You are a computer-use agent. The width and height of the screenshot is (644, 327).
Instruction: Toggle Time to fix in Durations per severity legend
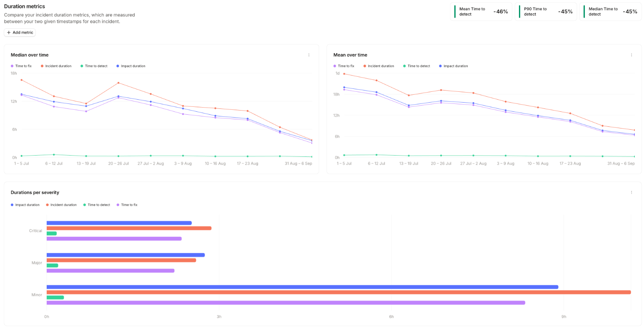click(127, 205)
